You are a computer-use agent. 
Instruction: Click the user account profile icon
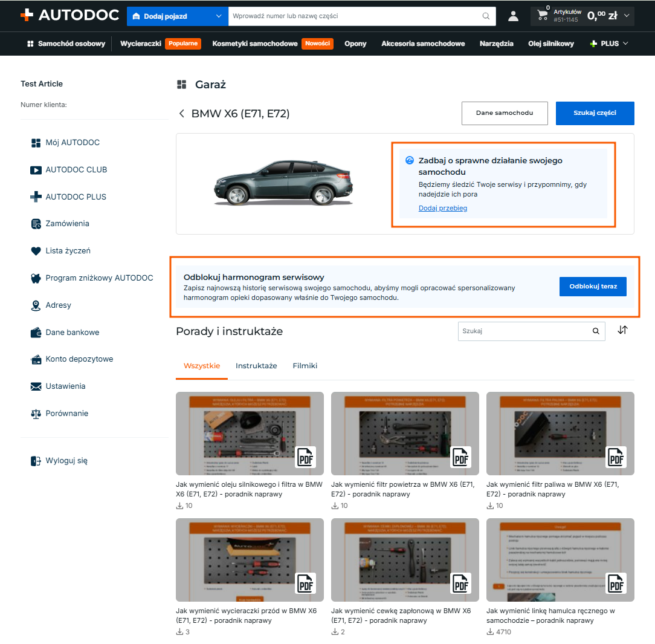pos(513,16)
